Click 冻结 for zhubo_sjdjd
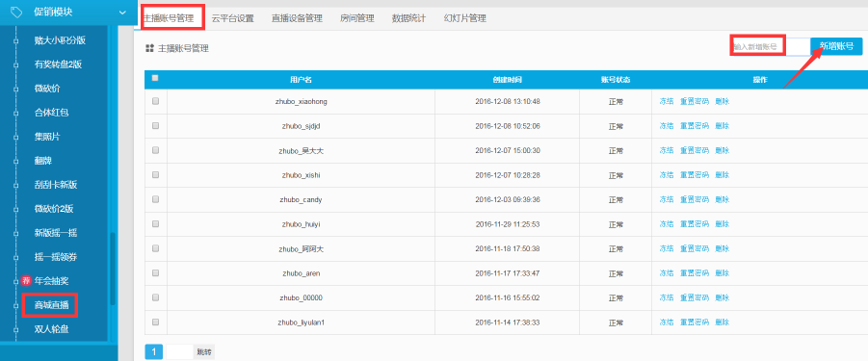This screenshot has height=361, width=868. tap(667, 126)
